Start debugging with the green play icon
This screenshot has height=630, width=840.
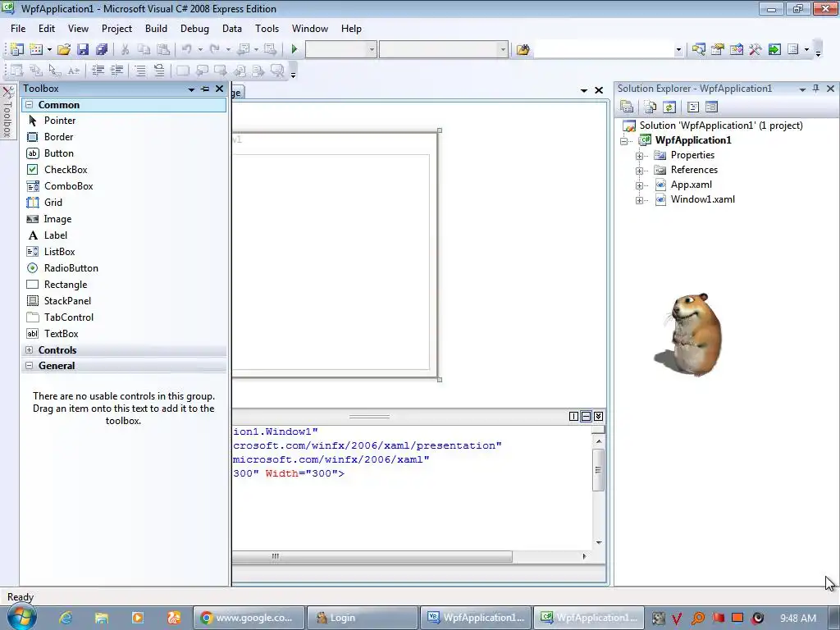pyautogui.click(x=294, y=49)
